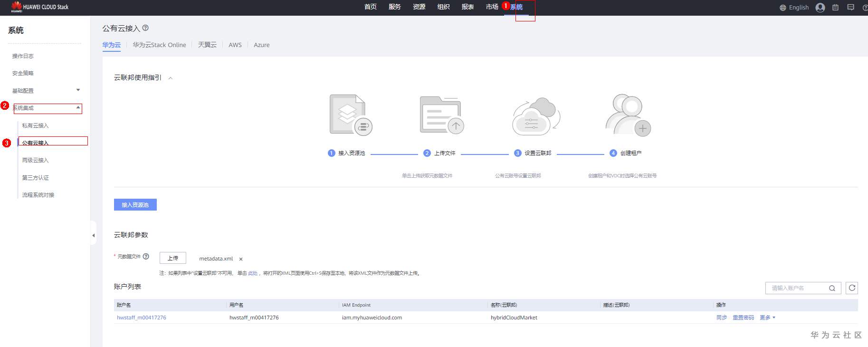Click the HUAWEI CLOUD Stack logo
This screenshot has height=347, width=868.
(x=40, y=7)
